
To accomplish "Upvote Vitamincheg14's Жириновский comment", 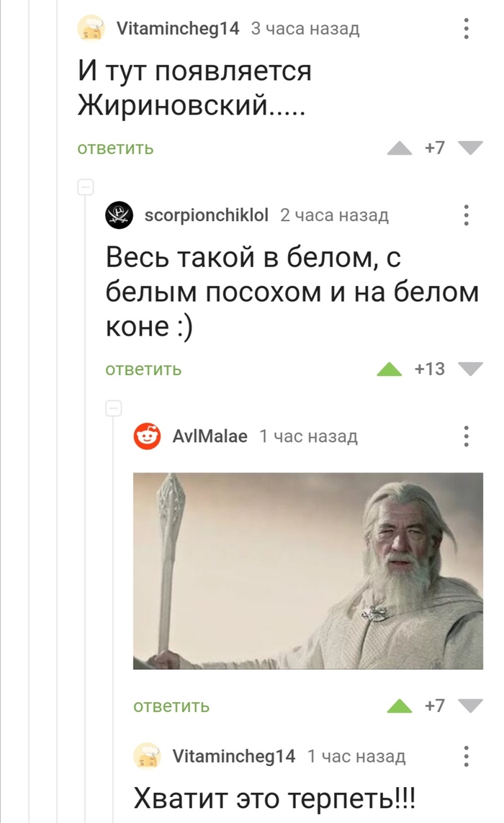I will 400,148.
